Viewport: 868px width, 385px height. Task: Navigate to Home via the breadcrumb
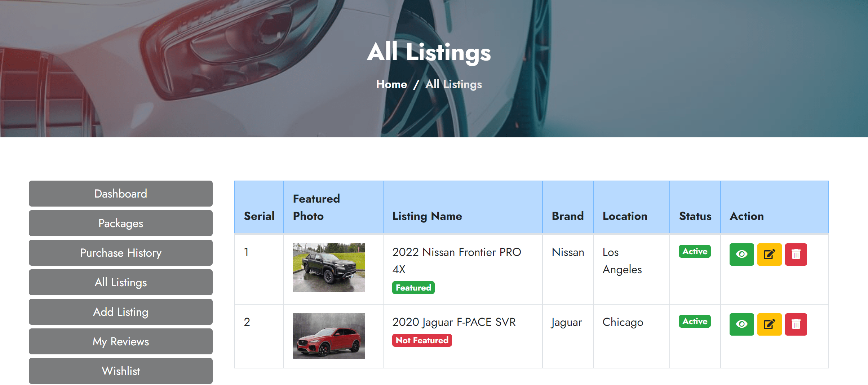point(391,84)
